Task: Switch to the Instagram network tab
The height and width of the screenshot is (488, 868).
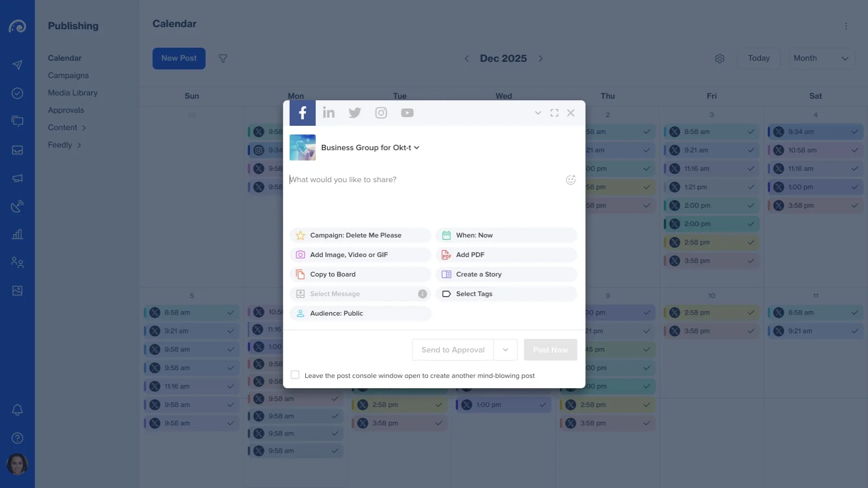Action: (381, 113)
